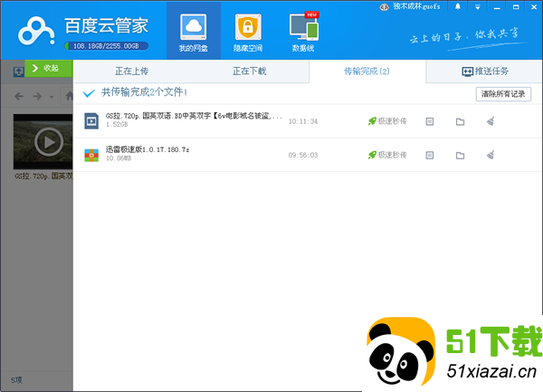The width and height of the screenshot is (543, 392).
Task: Click 清除所有记录 clear all records button
Action: pyautogui.click(x=503, y=93)
